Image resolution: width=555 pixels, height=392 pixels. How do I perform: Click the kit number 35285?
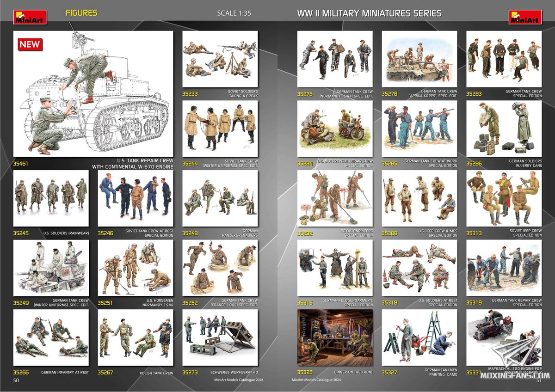(x=389, y=164)
